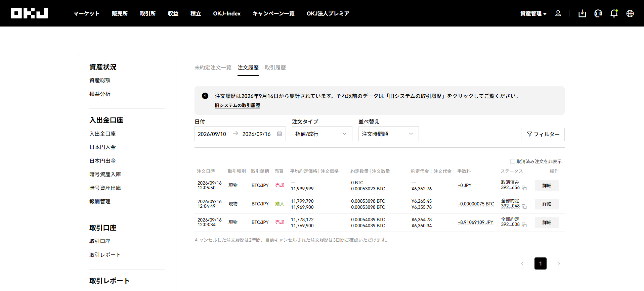Click the start date 2026/09/10 field
644x291 pixels.
click(x=212, y=134)
